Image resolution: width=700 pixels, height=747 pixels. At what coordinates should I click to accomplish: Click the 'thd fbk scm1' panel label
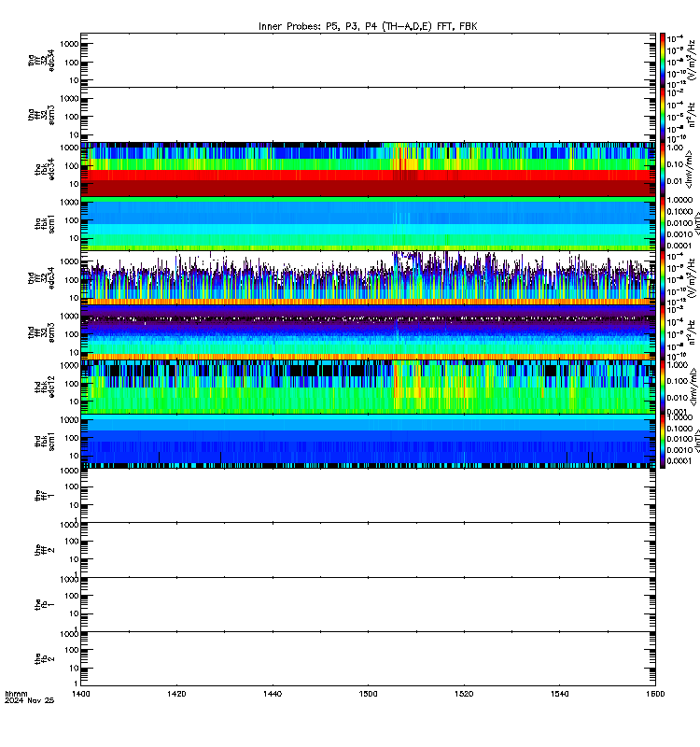[x=44, y=442]
